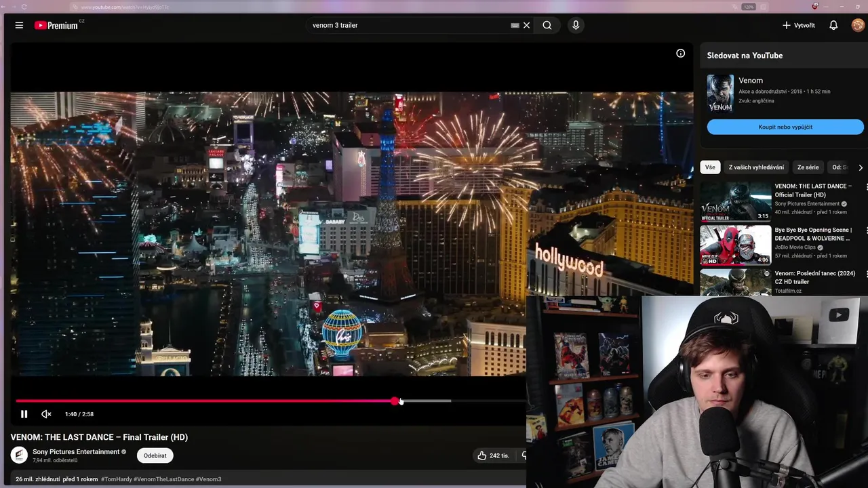Open VENOM: THE LAST DANCE Official Trailer thumbnail

pos(736,201)
